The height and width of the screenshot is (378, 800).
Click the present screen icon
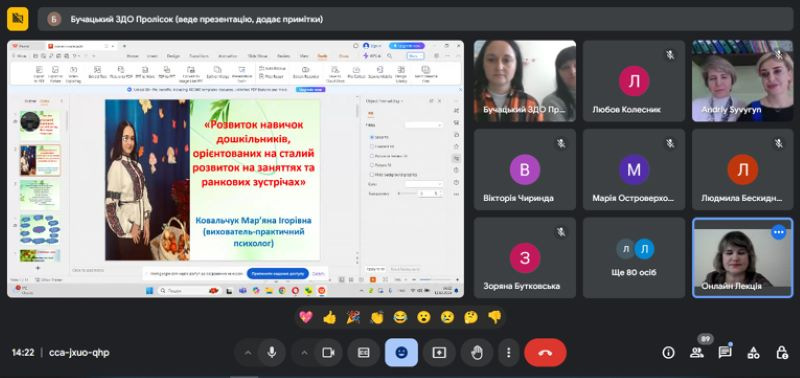click(439, 352)
